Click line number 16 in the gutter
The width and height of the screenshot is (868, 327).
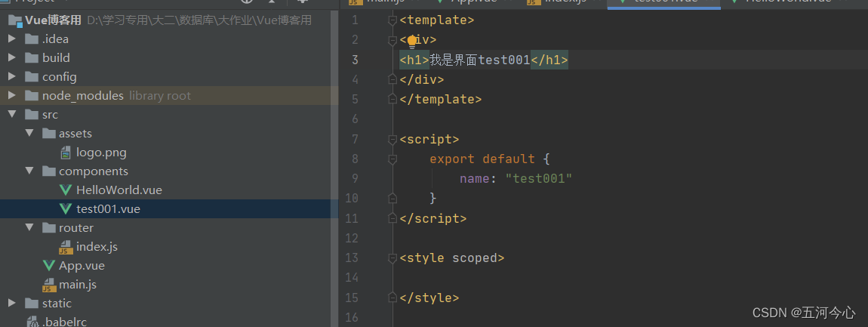pyautogui.click(x=352, y=317)
